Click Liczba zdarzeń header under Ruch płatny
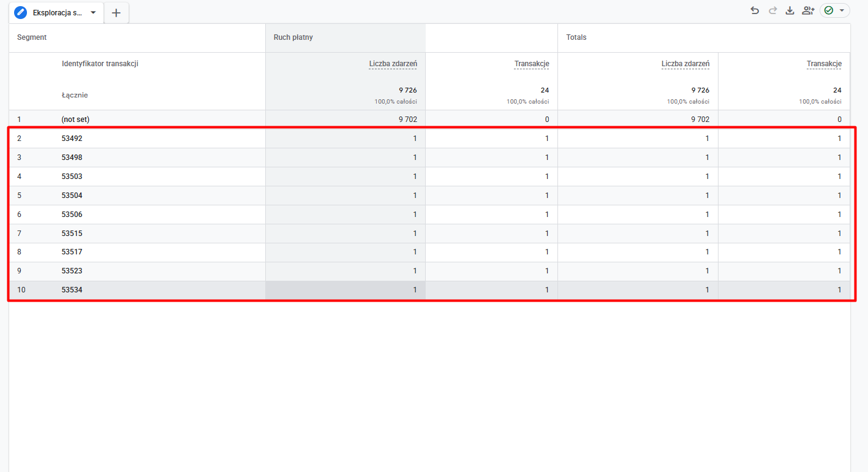This screenshot has width=868, height=472. [x=393, y=64]
